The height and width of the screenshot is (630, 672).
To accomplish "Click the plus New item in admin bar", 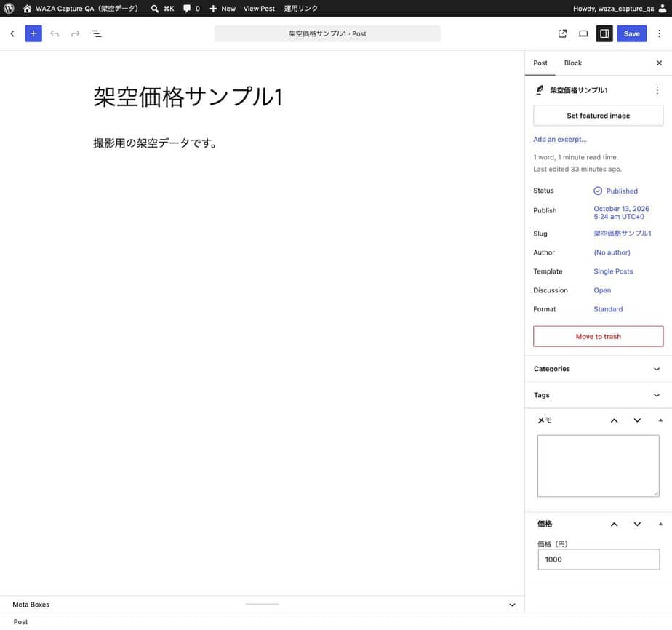I will point(223,8).
